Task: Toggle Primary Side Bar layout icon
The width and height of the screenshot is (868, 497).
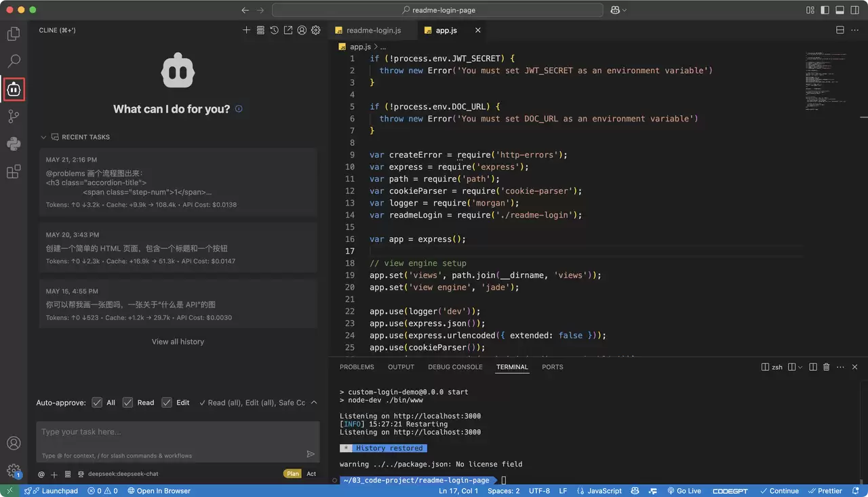Action: click(825, 10)
